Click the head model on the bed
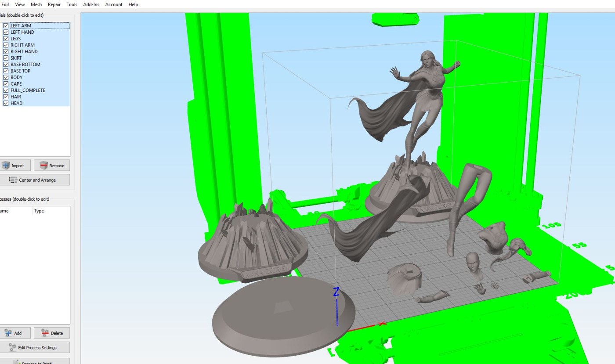 pyautogui.click(x=474, y=264)
